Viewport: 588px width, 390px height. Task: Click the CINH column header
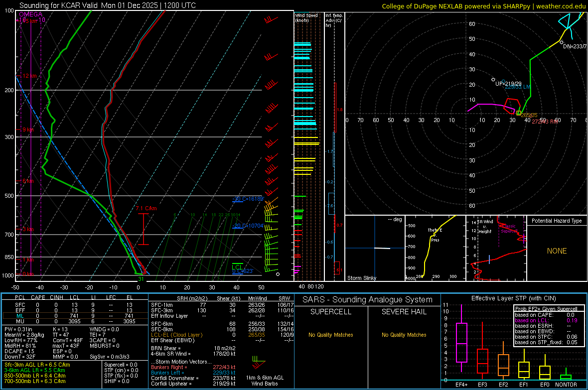(x=56, y=297)
